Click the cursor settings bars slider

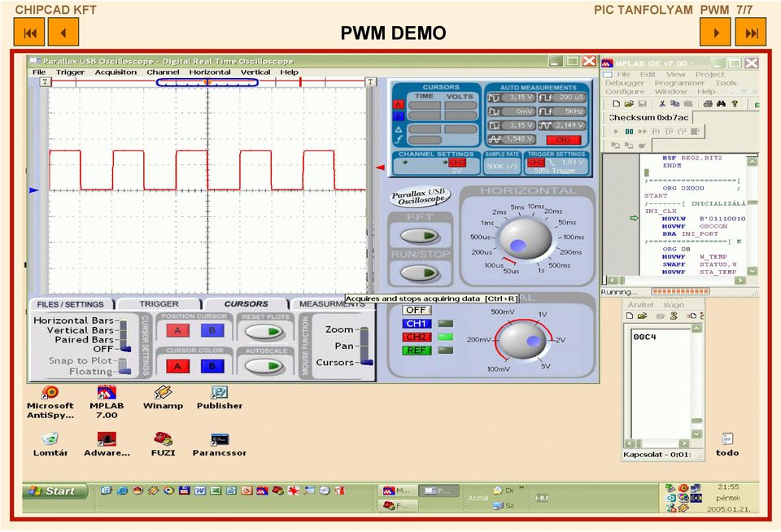pyautogui.click(x=124, y=335)
